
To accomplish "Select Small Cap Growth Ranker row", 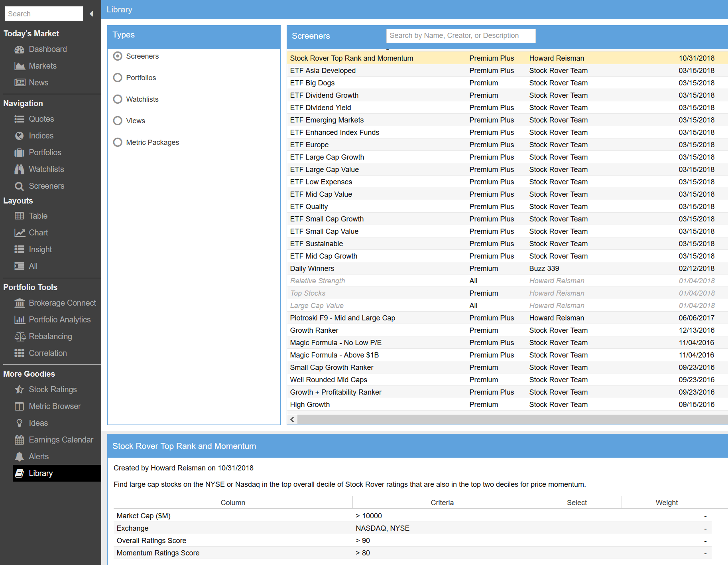I will click(x=507, y=367).
